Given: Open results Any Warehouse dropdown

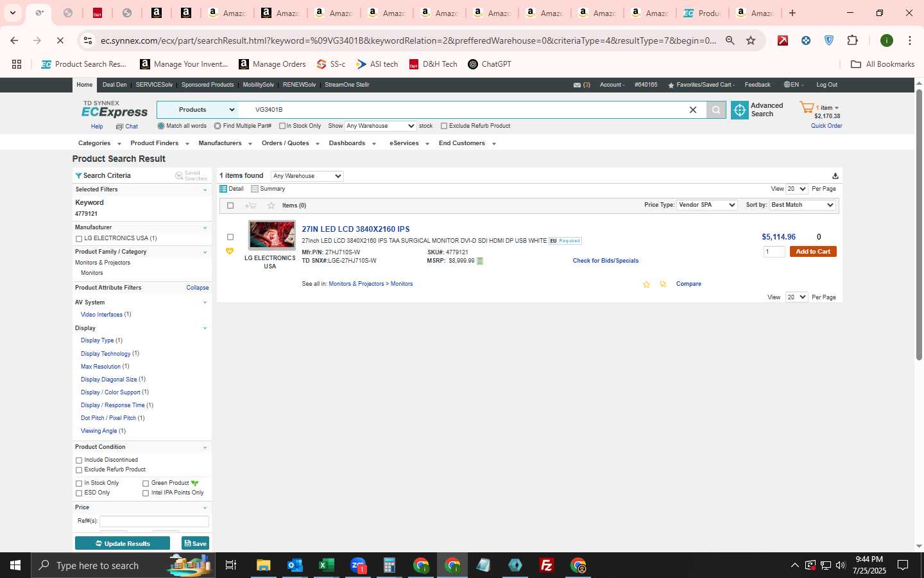Looking at the screenshot, I should tap(307, 176).
